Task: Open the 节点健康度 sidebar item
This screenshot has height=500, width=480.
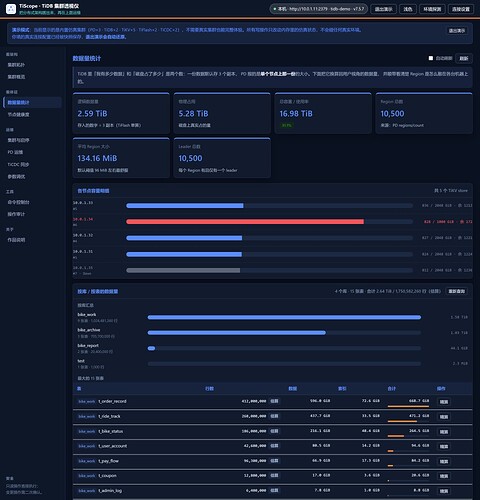Action: click(x=32, y=114)
